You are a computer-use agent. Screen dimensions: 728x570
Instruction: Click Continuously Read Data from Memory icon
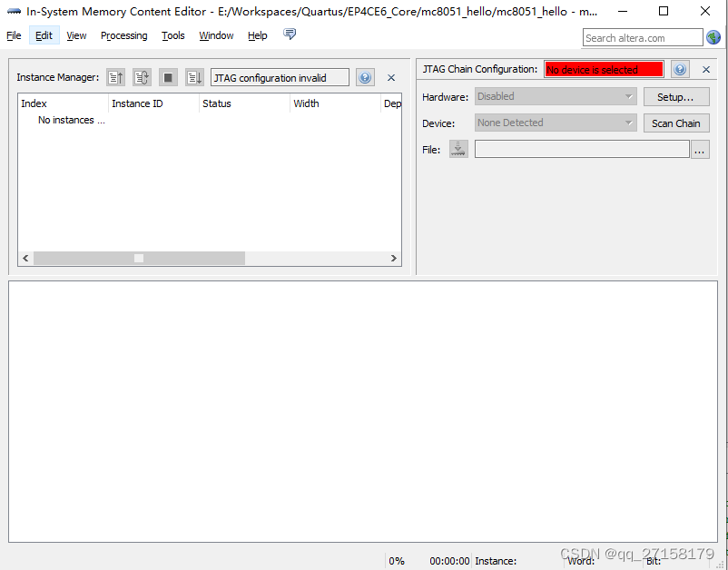coord(142,77)
